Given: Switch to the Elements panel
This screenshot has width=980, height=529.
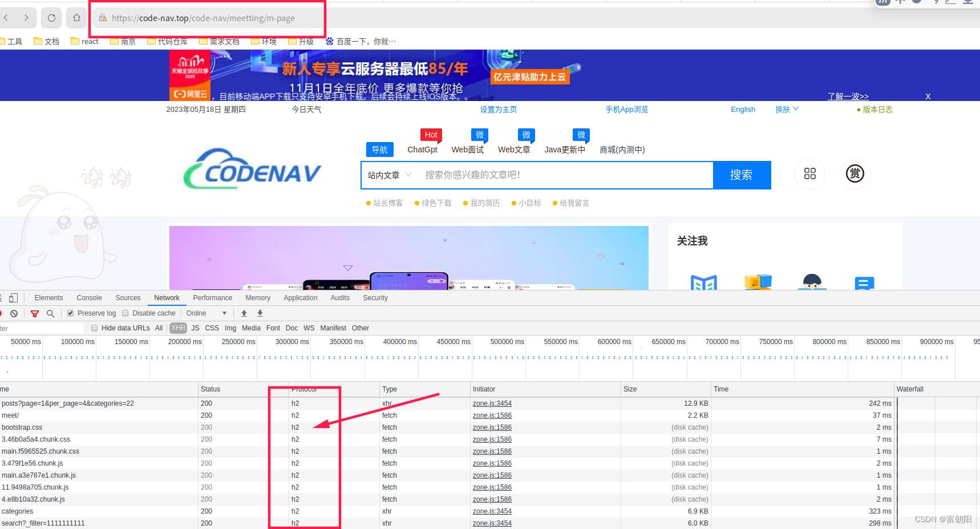Looking at the screenshot, I should click(x=48, y=298).
